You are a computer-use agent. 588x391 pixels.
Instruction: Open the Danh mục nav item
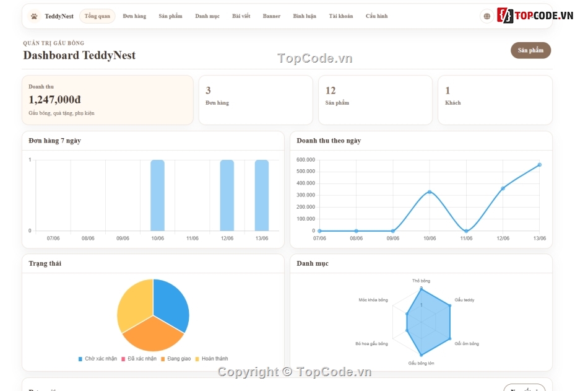207,16
